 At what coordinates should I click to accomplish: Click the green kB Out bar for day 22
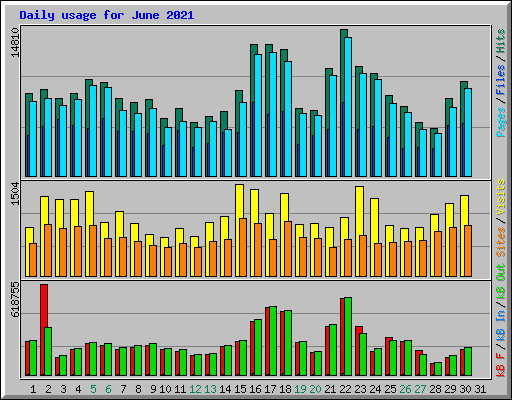[x=348, y=336]
